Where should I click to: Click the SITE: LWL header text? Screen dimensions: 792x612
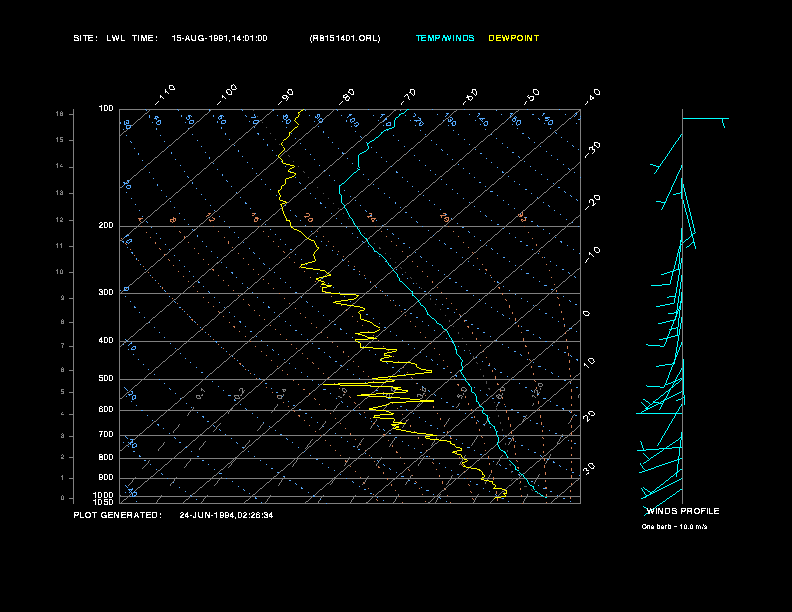pyautogui.click(x=99, y=38)
